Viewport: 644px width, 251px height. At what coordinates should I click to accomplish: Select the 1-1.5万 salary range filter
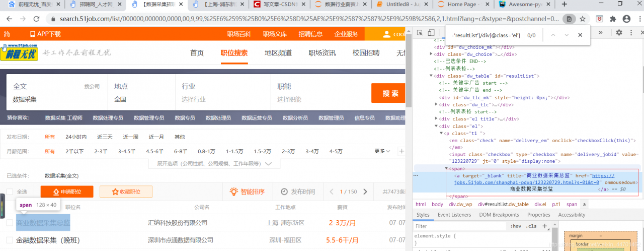(234, 151)
